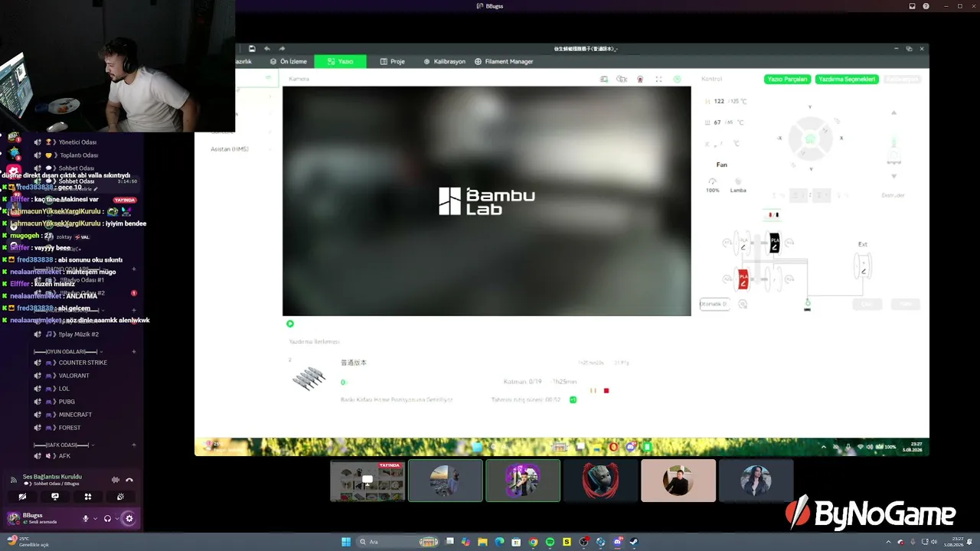Open the Ön İzleme tab
Viewport: 980px width, 551px height.
288,61
